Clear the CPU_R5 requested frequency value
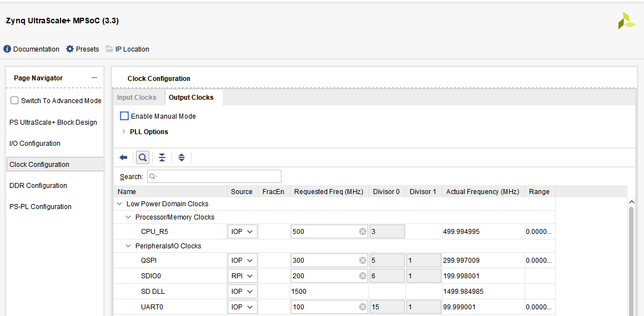Screen dimensions: 644x316 [x=363, y=232]
